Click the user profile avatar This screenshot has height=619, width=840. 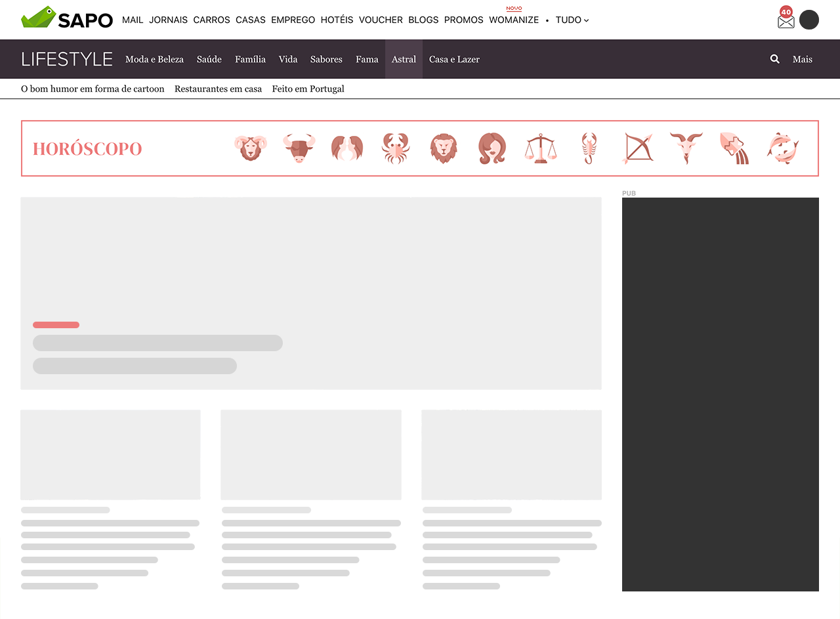pyautogui.click(x=809, y=20)
